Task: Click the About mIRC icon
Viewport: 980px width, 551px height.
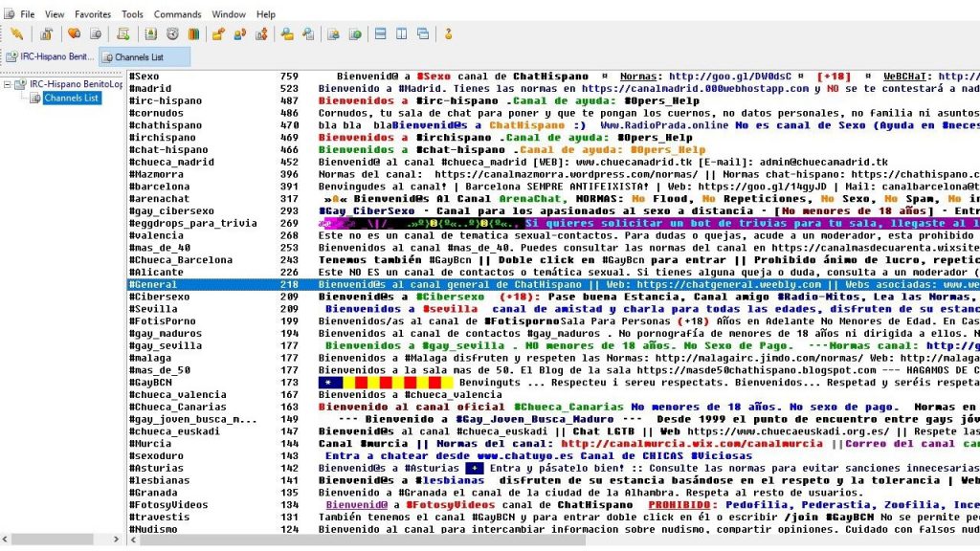Action: coord(447,33)
